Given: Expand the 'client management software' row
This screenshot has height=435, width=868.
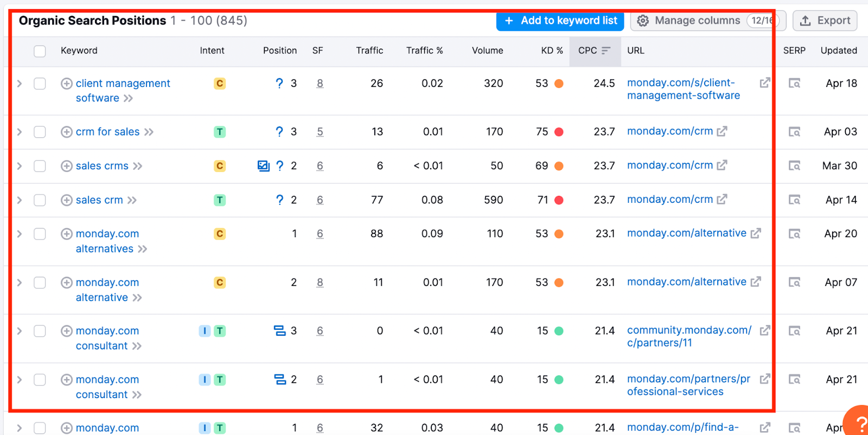Looking at the screenshot, I should [x=20, y=84].
